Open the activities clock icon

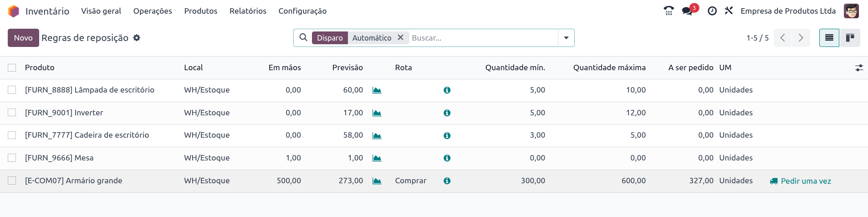coord(712,11)
